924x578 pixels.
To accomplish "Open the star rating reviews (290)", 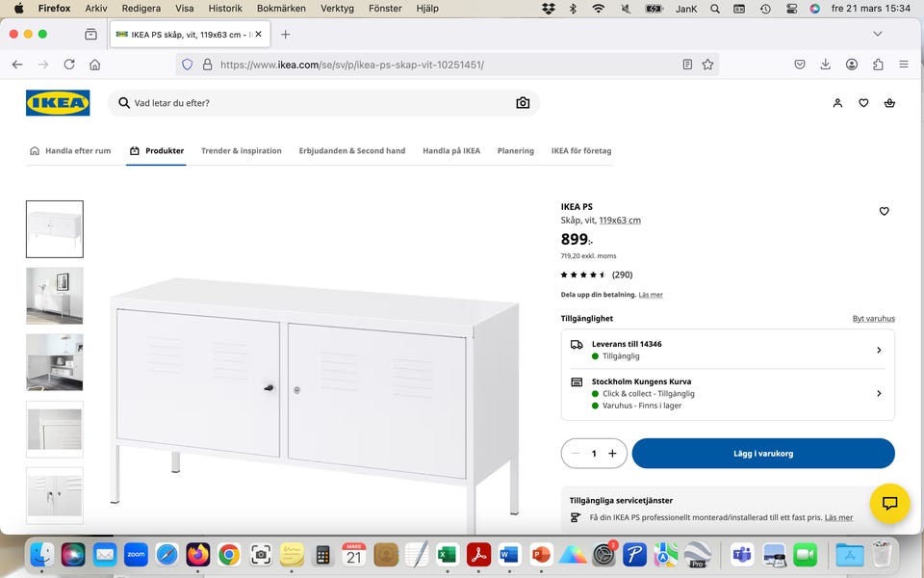I will click(x=597, y=275).
